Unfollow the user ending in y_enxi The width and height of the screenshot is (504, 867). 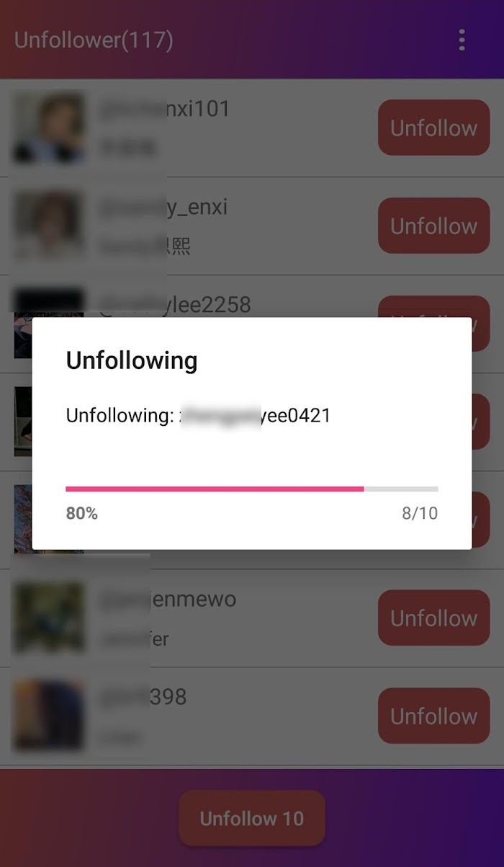433,226
